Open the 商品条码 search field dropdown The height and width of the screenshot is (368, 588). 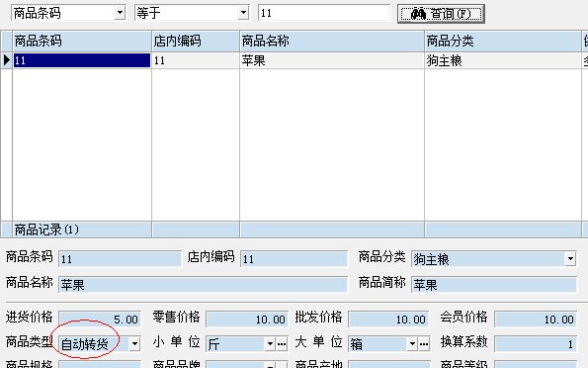[x=120, y=13]
